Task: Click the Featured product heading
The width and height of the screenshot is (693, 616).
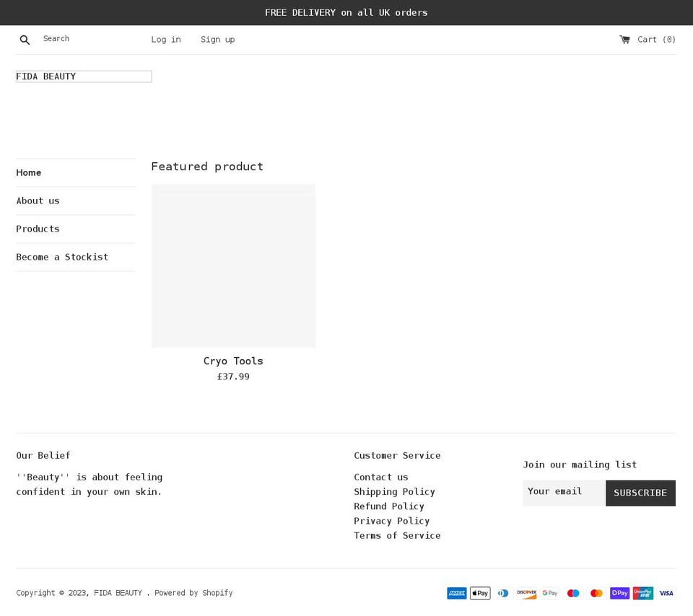Action: point(207,167)
